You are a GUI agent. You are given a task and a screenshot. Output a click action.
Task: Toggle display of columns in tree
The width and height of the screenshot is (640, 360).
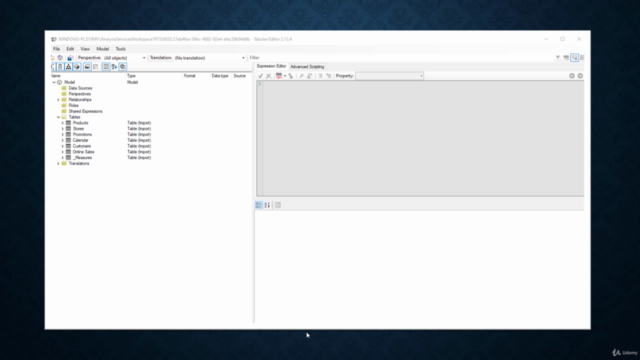click(60, 67)
